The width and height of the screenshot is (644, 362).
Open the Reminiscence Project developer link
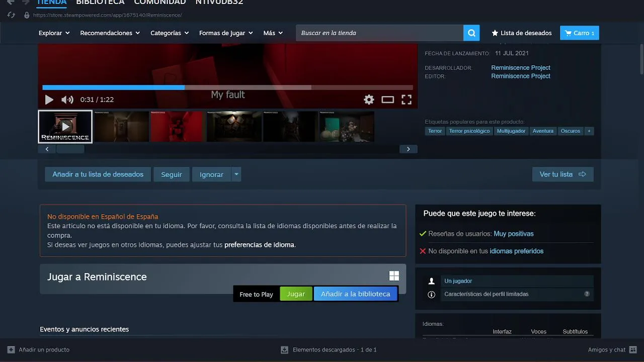tap(521, 68)
